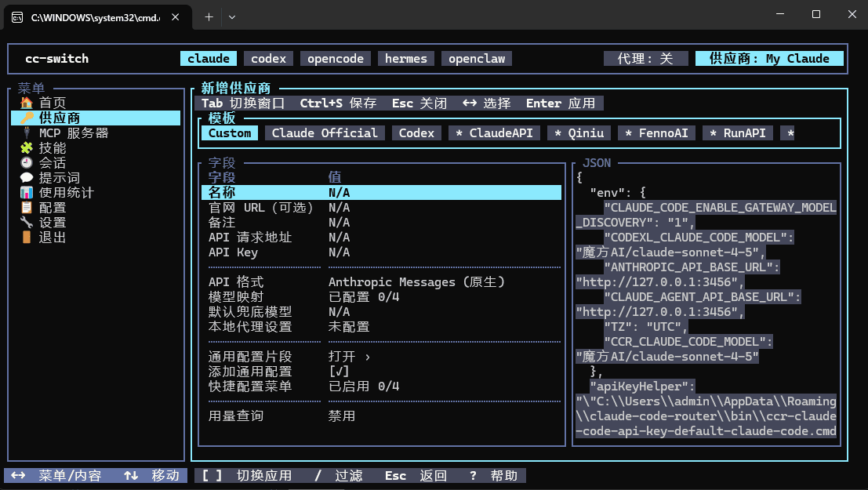Select the FennoAI template

click(x=656, y=132)
